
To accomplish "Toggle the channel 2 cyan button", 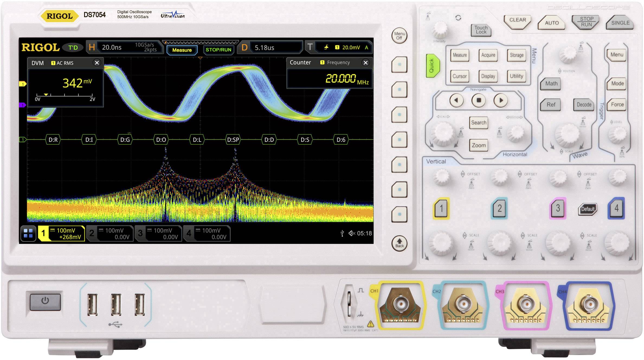I will click(x=499, y=208).
